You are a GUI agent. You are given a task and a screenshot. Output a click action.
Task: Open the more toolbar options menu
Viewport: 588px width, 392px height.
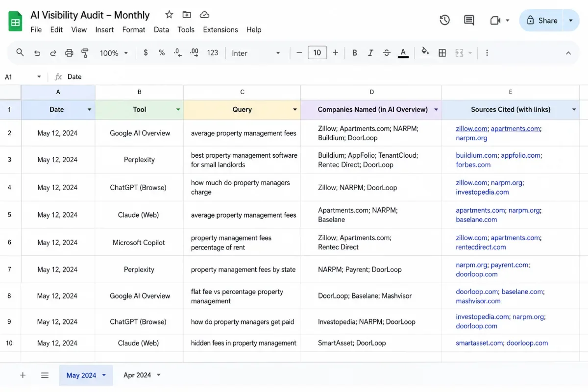point(487,53)
